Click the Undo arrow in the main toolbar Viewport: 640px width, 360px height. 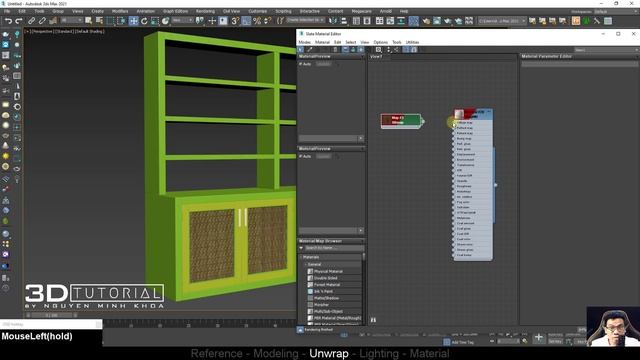(8, 21)
